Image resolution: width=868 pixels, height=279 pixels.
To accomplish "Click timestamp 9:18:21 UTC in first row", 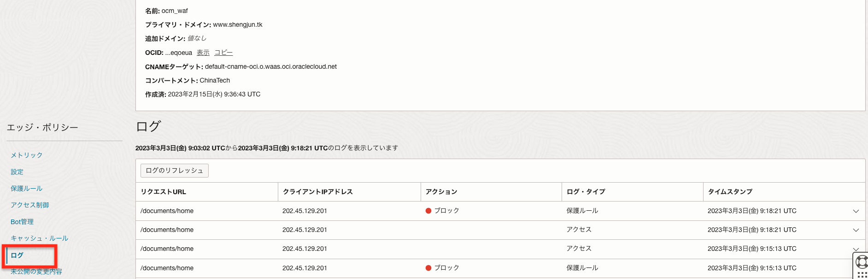I will click(752, 211).
